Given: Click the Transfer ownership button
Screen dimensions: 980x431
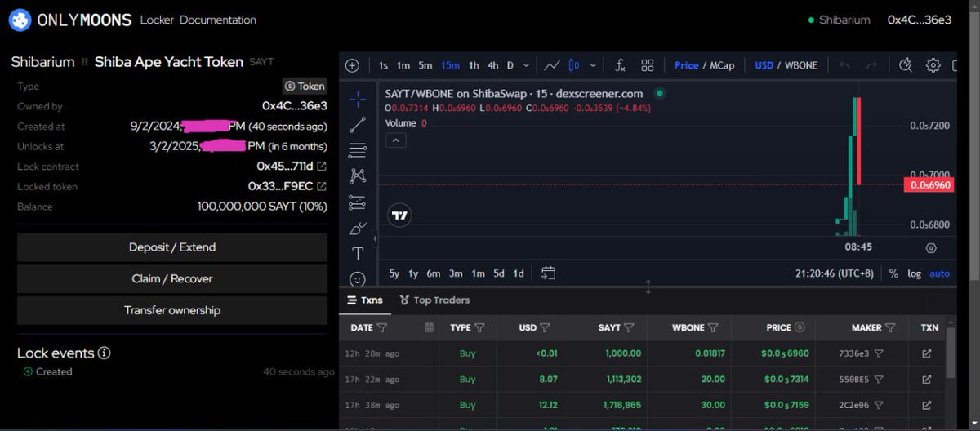Looking at the screenshot, I should coord(172,310).
